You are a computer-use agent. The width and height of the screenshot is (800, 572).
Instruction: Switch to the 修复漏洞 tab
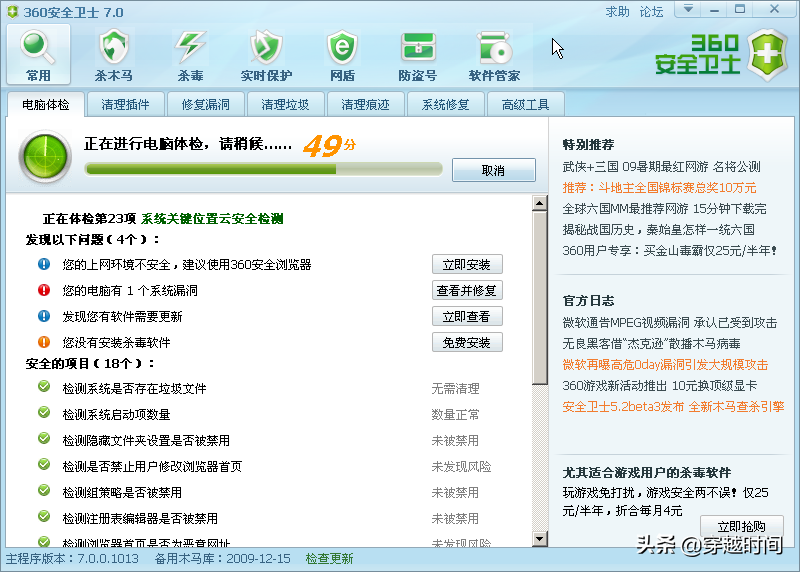click(206, 104)
